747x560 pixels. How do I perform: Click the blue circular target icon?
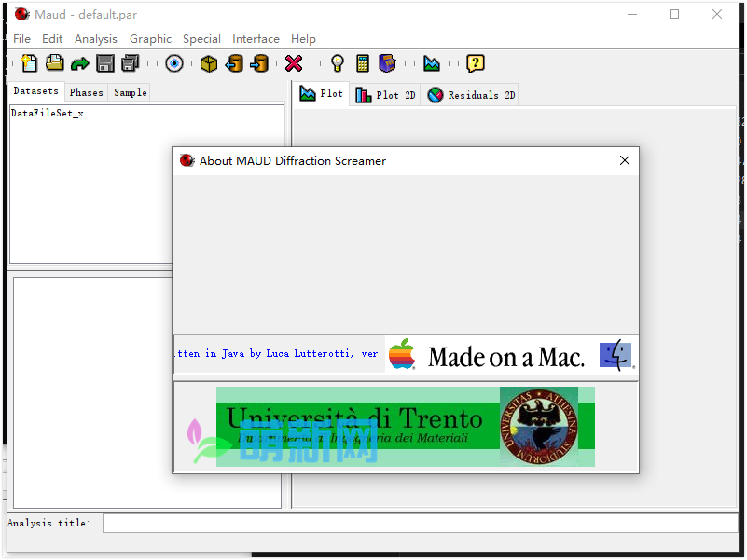click(174, 63)
